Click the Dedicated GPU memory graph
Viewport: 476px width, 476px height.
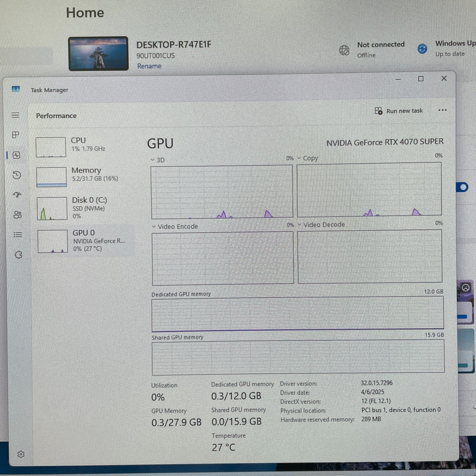coord(298,314)
